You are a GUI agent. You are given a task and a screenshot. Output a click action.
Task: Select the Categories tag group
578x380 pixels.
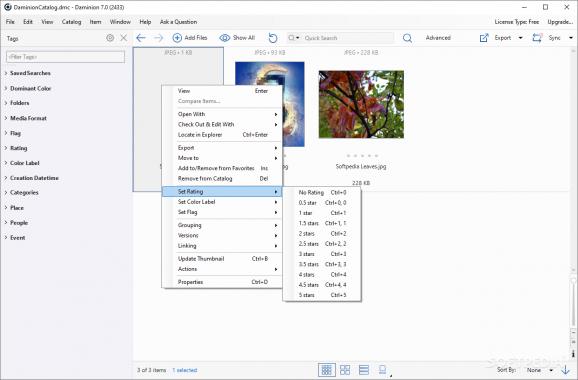(24, 192)
